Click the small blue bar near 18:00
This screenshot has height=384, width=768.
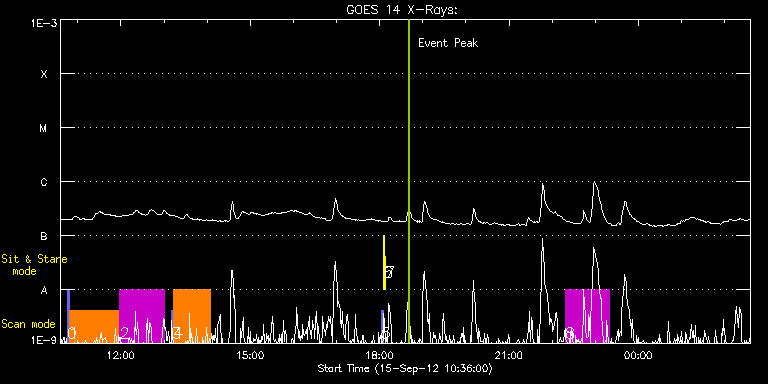click(383, 326)
